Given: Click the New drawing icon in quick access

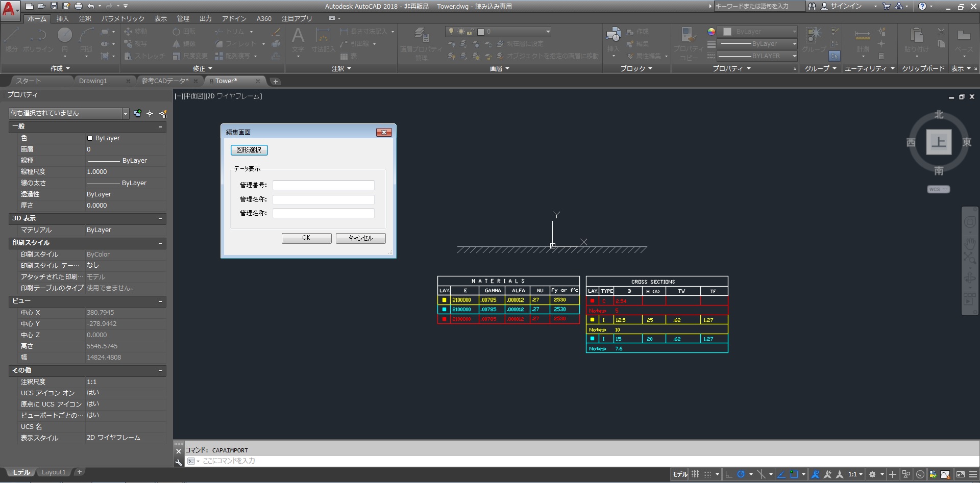Looking at the screenshot, I should click(29, 6).
